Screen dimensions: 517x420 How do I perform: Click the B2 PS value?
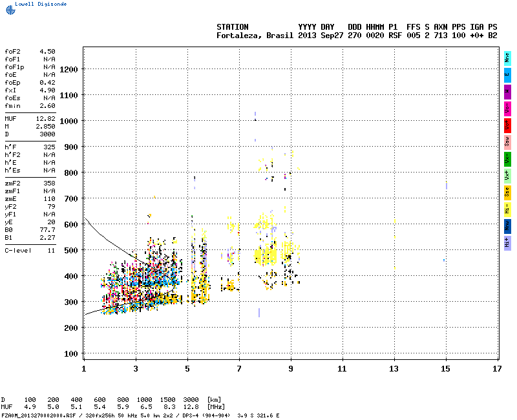492,36
